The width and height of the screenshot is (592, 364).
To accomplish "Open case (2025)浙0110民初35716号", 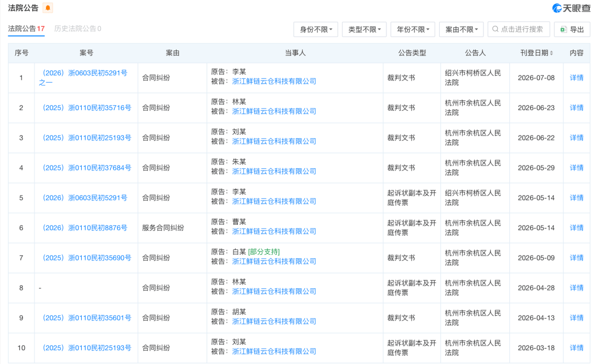I will coord(87,107).
